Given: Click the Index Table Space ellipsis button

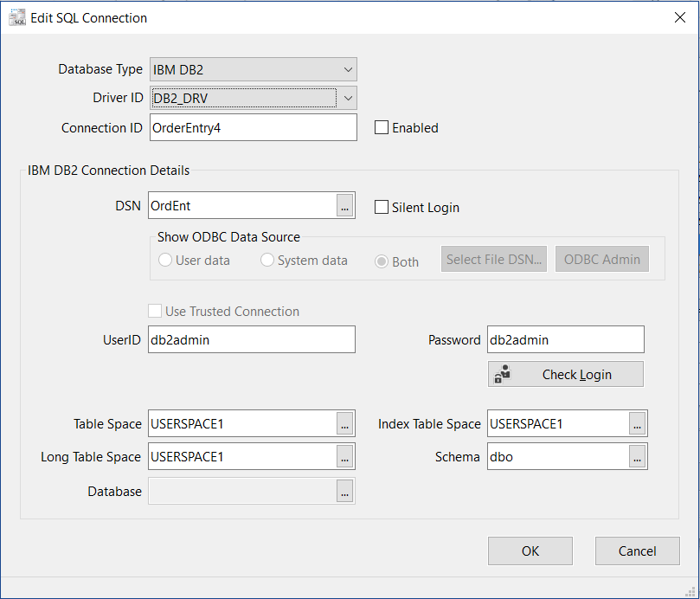Looking at the screenshot, I should tap(638, 423).
